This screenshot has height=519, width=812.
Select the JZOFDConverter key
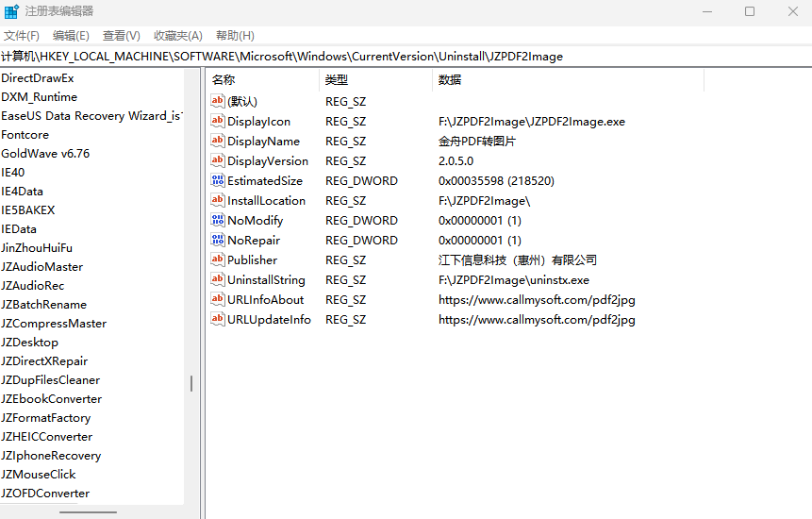[x=45, y=494]
